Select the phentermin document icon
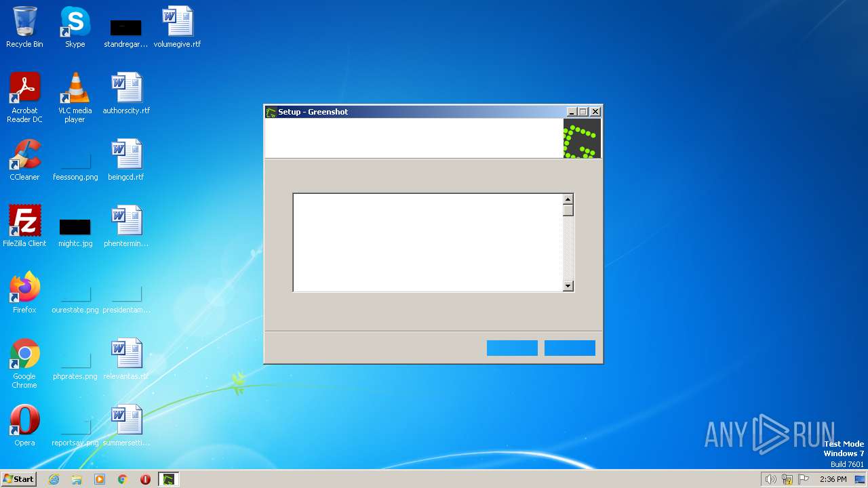Viewport: 868px width, 488px height. coord(126,226)
